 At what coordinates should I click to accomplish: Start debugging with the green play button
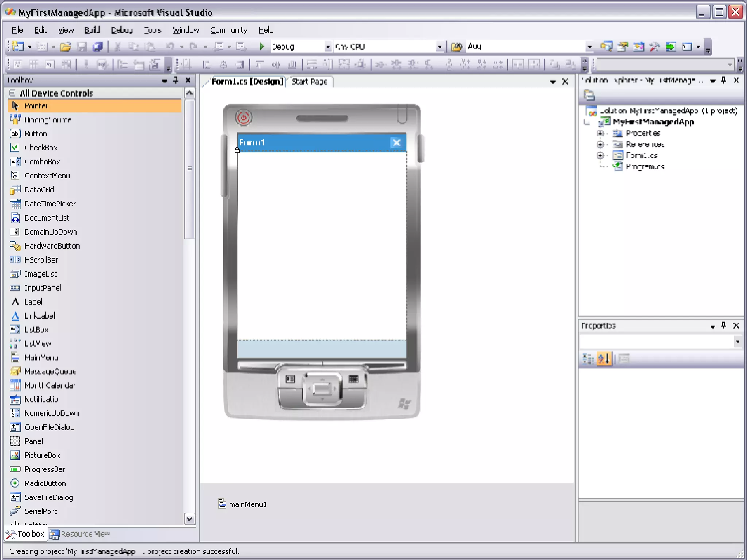pos(261,46)
